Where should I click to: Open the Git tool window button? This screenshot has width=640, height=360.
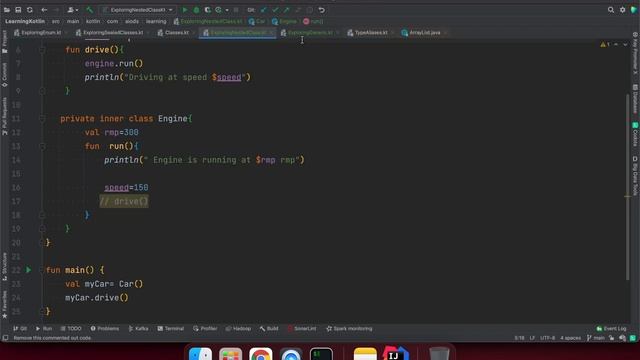(x=20, y=329)
